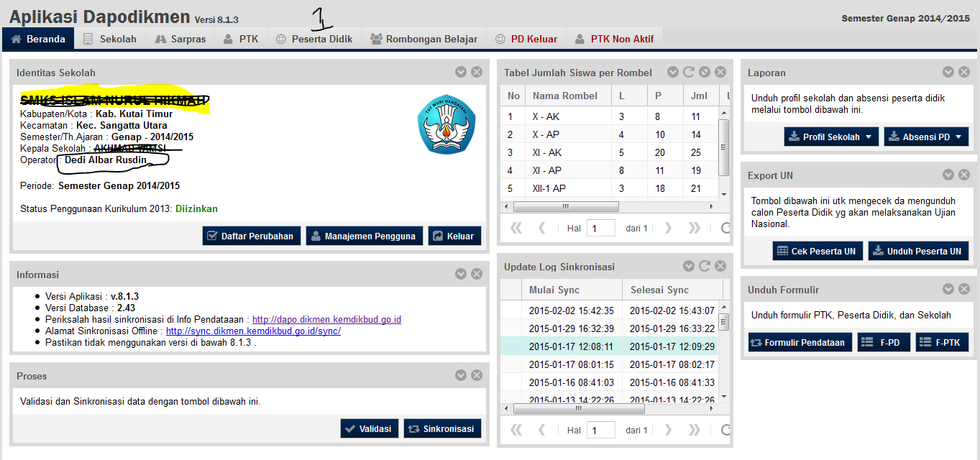This screenshot has width=980, height=460.
Task: Close the Proses panel
Action: tap(477, 375)
